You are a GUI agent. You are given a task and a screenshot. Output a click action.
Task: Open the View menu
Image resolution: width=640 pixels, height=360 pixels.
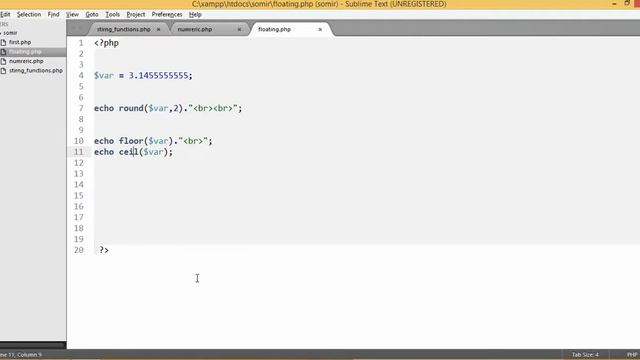tap(72, 14)
